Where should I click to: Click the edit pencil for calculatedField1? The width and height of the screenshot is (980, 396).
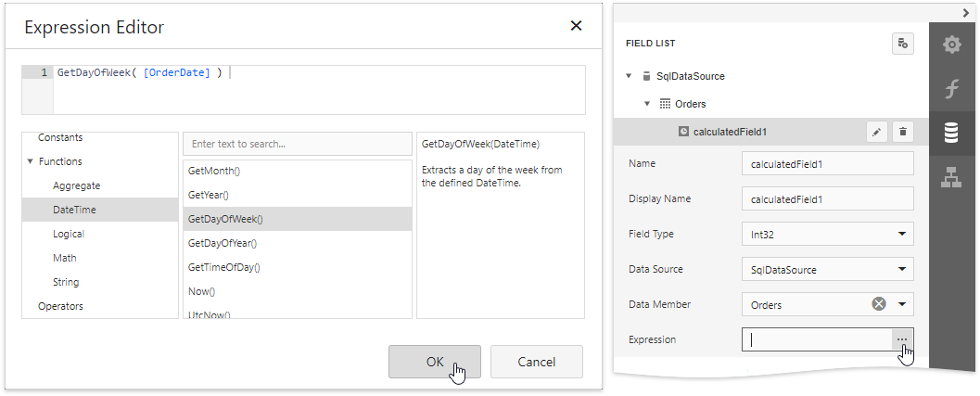(x=877, y=132)
